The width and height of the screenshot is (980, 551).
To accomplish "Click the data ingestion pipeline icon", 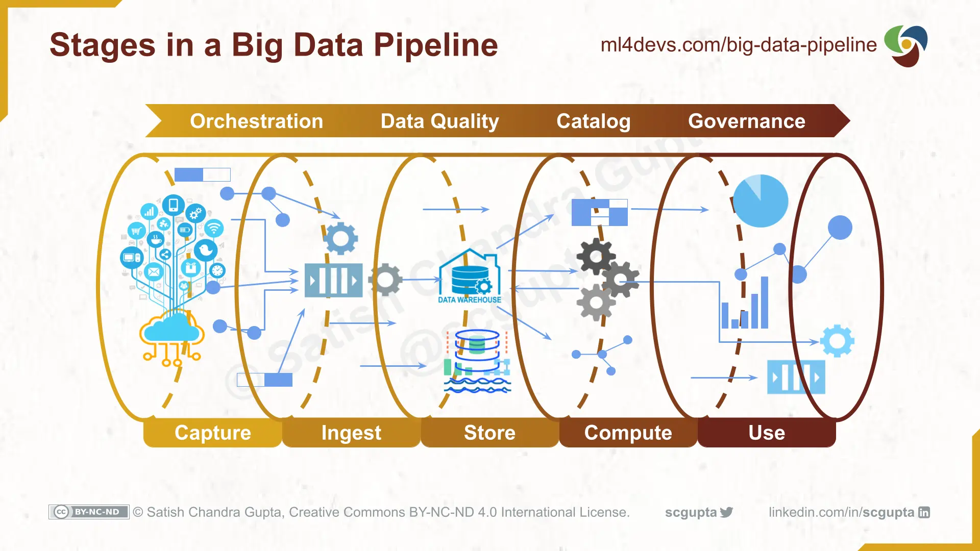I will pyautogui.click(x=331, y=281).
